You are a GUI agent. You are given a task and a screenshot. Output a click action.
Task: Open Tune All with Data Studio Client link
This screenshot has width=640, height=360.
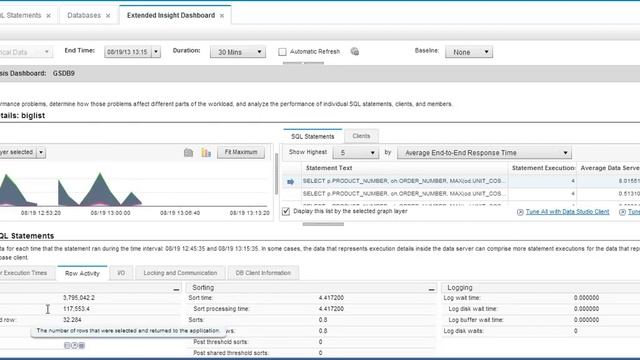[x=567, y=212]
